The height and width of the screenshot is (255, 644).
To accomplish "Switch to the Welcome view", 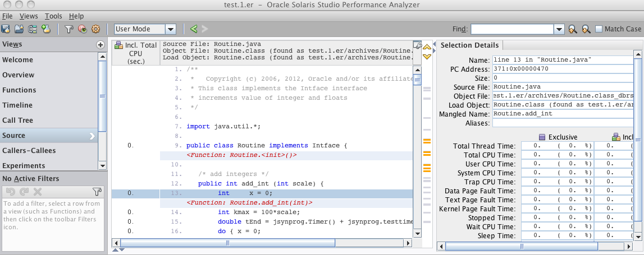I will [49, 60].
